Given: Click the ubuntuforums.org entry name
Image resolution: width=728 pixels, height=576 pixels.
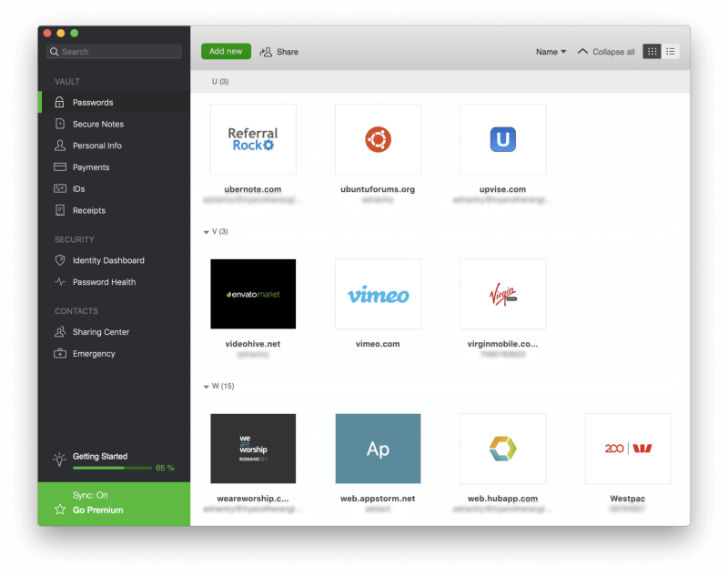Looking at the screenshot, I should click(x=378, y=189).
